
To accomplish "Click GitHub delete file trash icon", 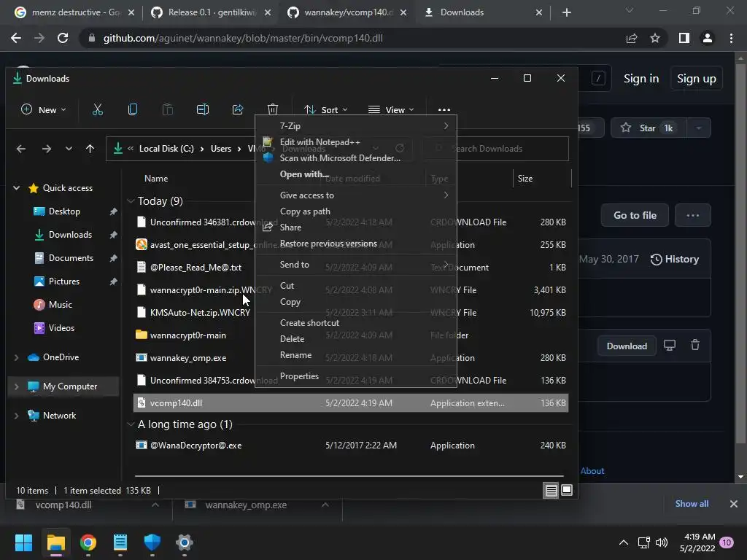I will (x=695, y=345).
